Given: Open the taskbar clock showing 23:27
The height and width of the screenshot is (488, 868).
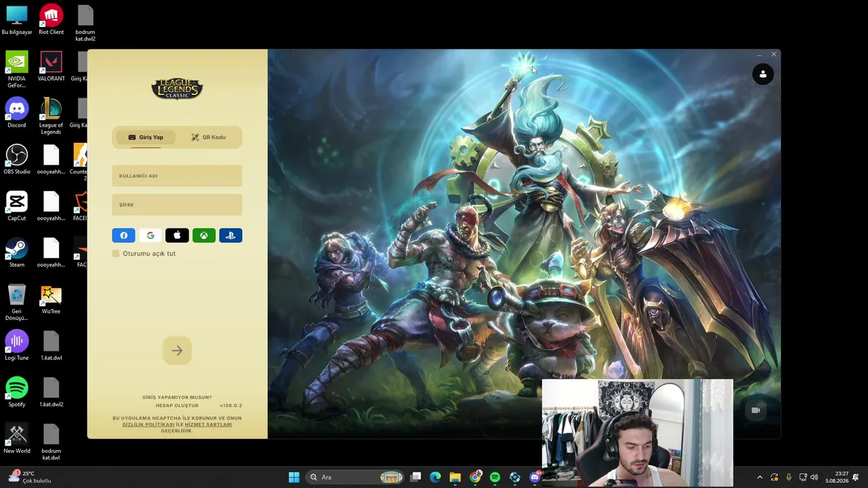Looking at the screenshot, I should 836,477.
